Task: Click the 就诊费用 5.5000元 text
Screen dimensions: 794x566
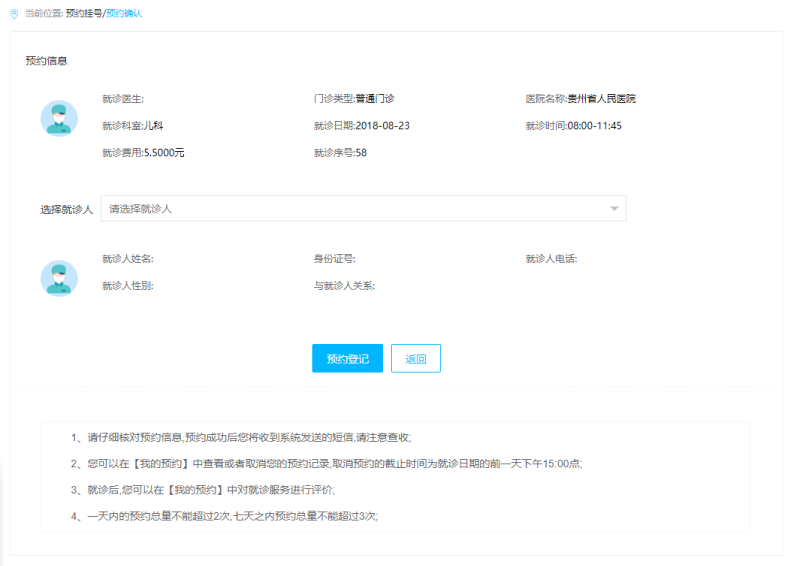Action: click(143, 153)
